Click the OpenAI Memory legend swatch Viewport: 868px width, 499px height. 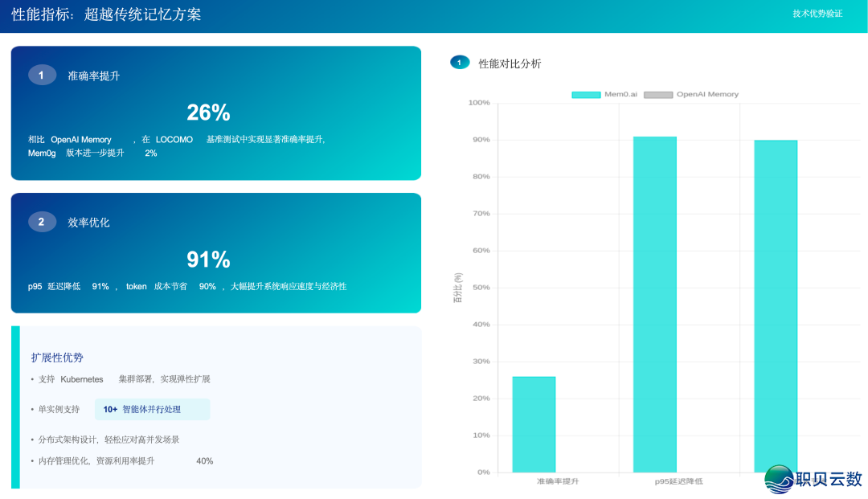coord(658,95)
